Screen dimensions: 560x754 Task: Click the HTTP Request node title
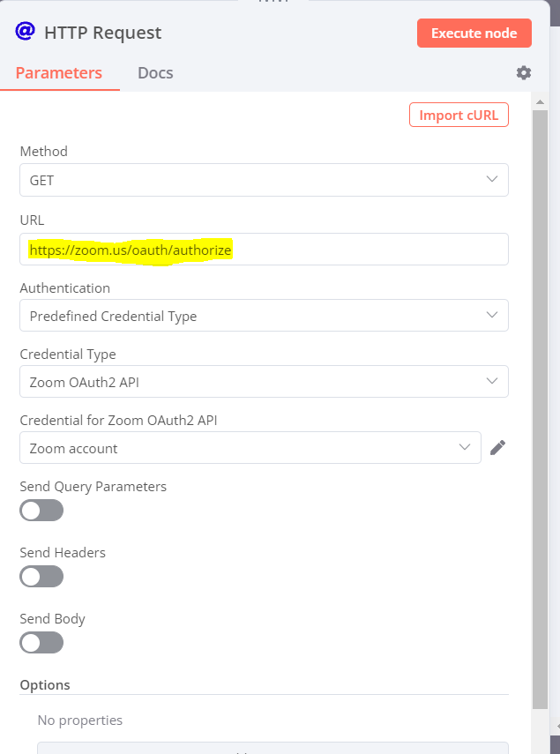point(103,34)
